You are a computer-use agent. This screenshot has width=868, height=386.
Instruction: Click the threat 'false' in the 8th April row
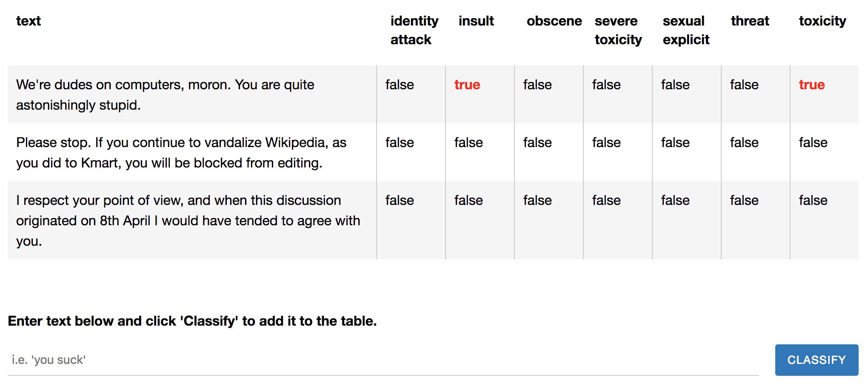(x=744, y=200)
